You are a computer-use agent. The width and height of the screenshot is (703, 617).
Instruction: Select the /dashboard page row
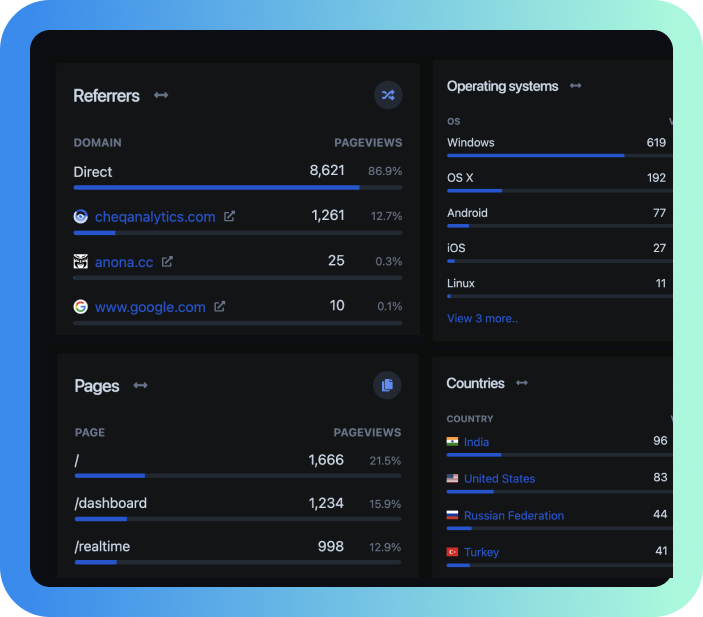point(238,508)
